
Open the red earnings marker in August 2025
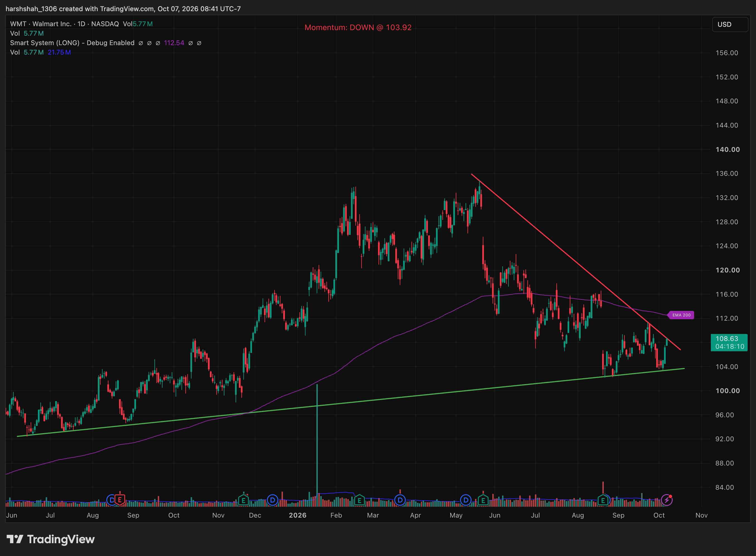(x=120, y=500)
